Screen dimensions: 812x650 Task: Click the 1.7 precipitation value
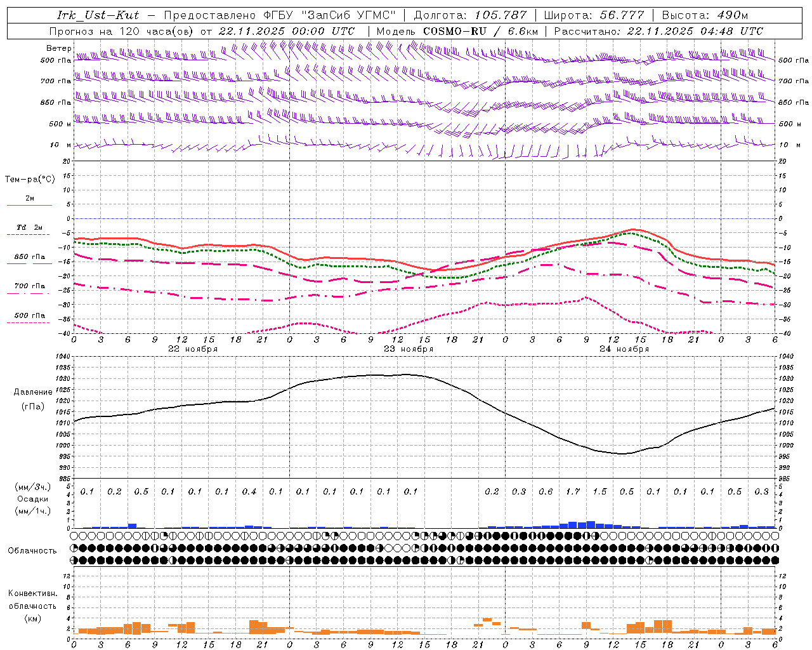573,491
